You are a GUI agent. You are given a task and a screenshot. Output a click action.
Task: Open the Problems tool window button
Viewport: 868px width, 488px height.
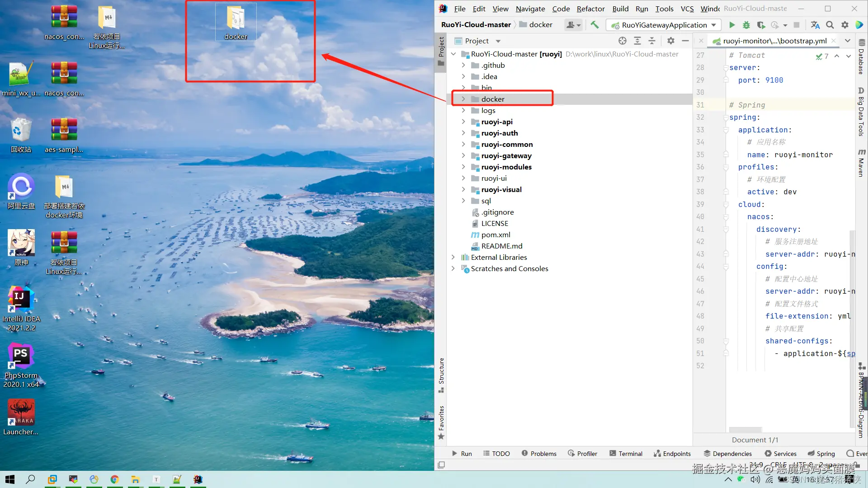coord(539,453)
